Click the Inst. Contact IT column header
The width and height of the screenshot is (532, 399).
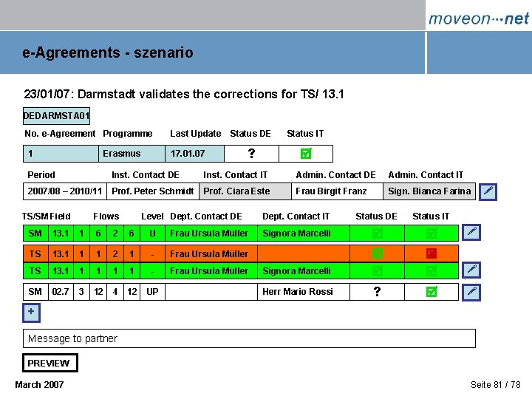pyautogui.click(x=235, y=174)
